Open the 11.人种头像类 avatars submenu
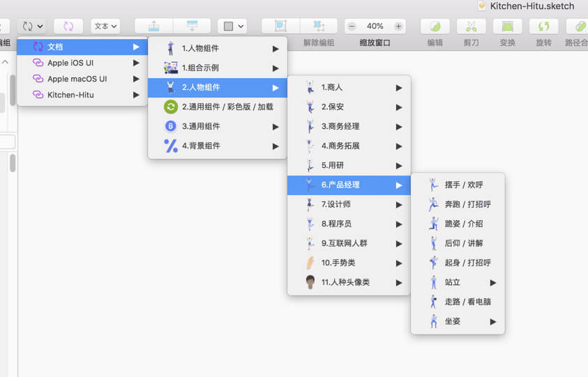This screenshot has height=377, width=588. pyautogui.click(x=349, y=282)
